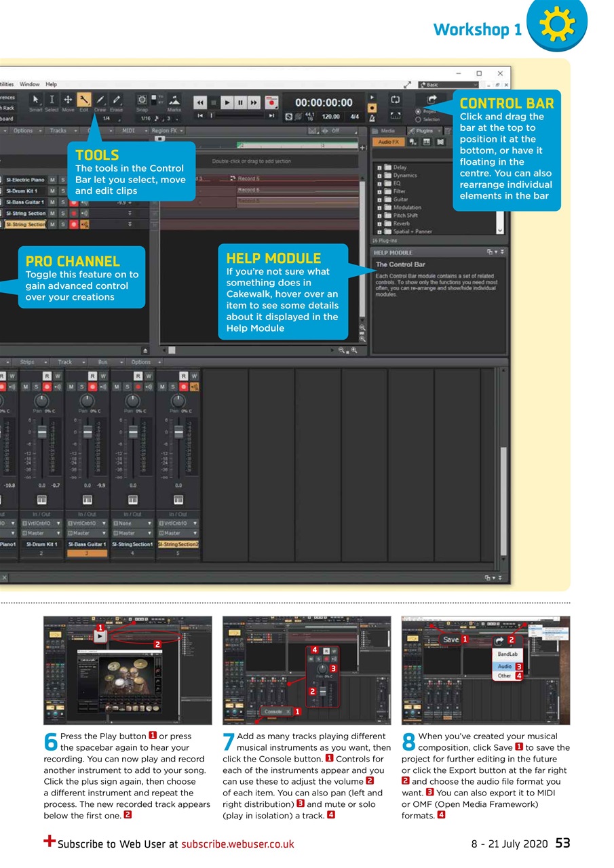Expand the EQ plugin folder
This screenshot has height=868, width=614.
click(x=379, y=183)
